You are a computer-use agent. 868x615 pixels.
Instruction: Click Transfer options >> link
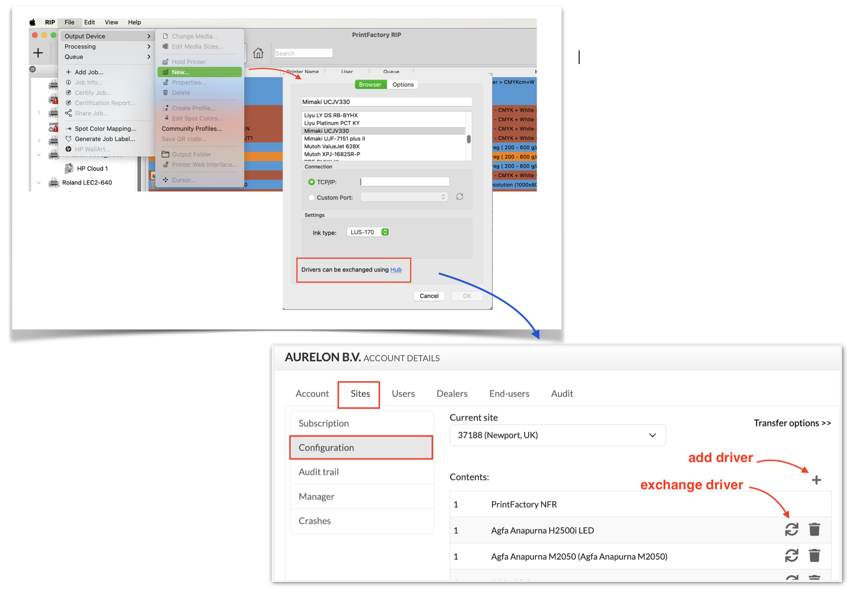click(792, 423)
